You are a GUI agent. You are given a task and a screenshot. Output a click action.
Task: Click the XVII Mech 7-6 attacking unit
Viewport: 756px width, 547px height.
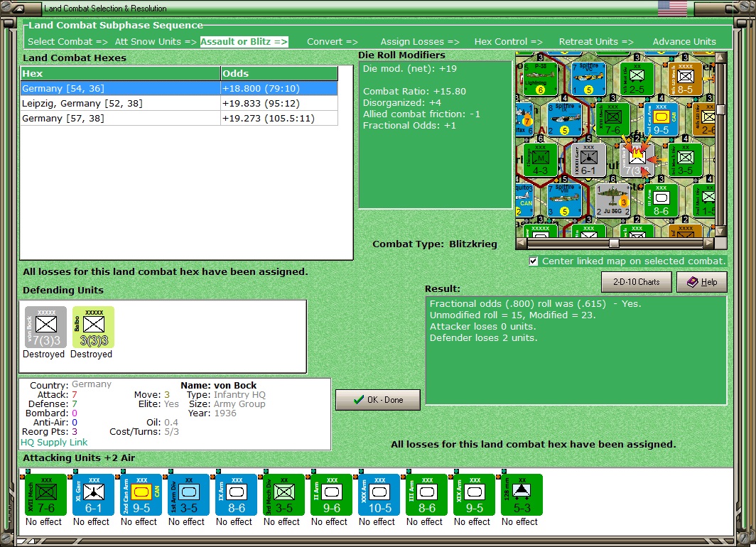click(45, 495)
